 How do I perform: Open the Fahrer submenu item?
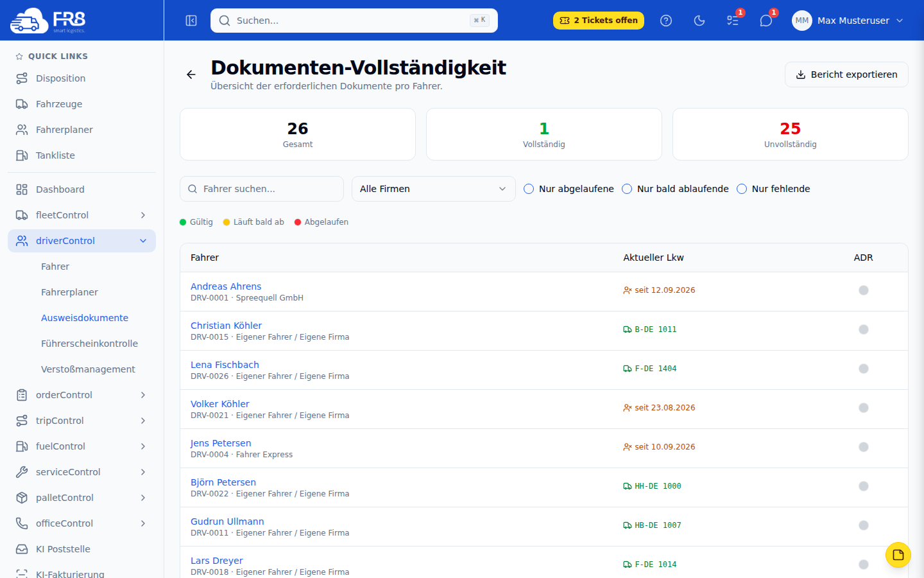point(55,267)
